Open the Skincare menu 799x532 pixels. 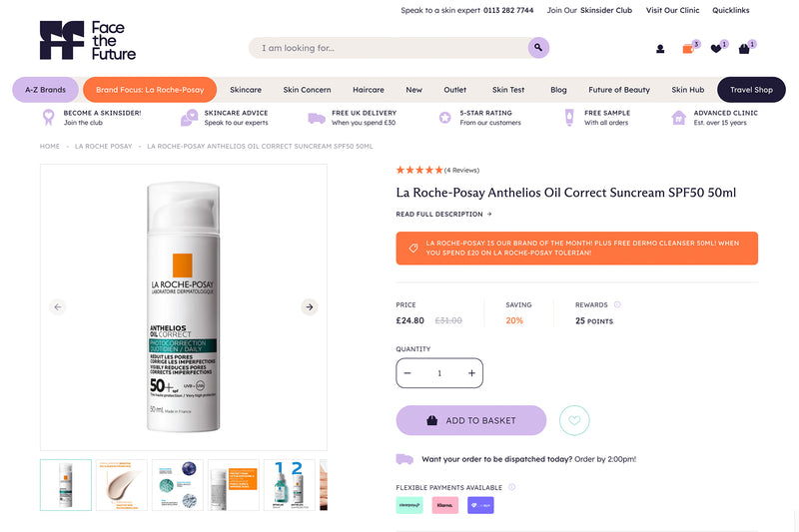tap(246, 90)
